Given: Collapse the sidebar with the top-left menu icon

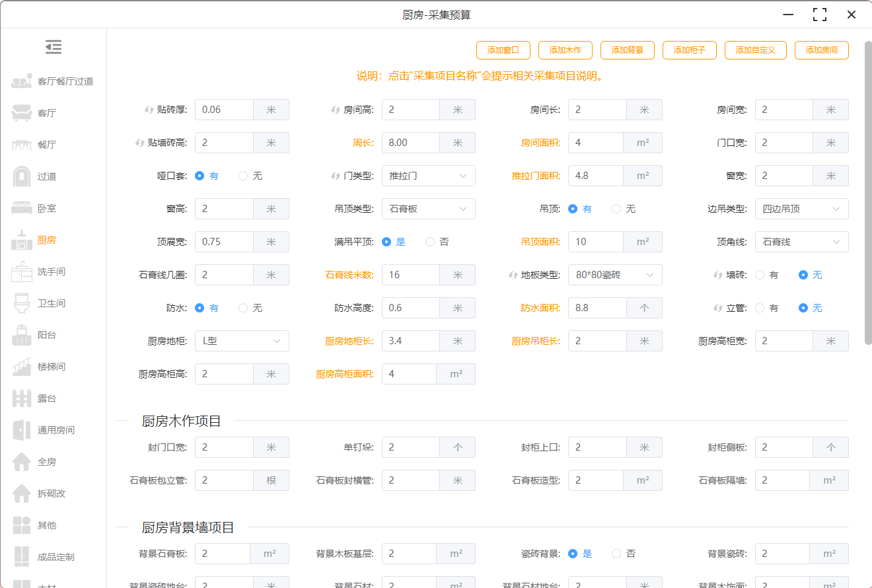Looking at the screenshot, I should pos(54,47).
